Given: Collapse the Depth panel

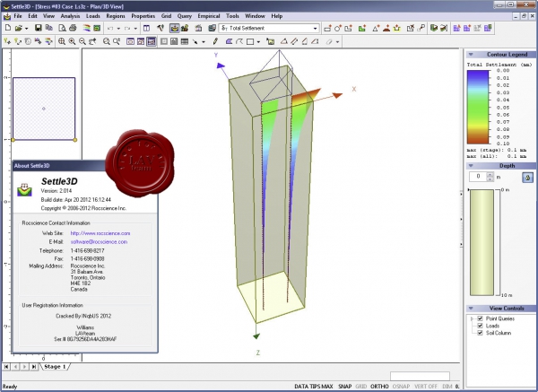Looking at the screenshot, I should coord(471,165).
